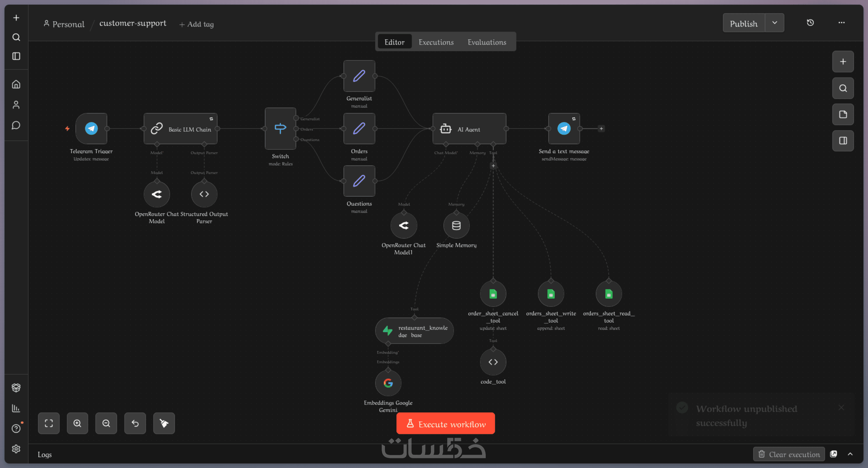Click the Execute workflow button
868x468 pixels.
(446, 424)
